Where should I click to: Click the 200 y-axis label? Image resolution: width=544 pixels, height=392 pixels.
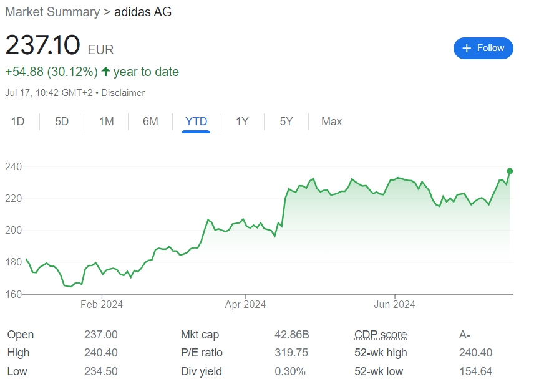(14, 231)
